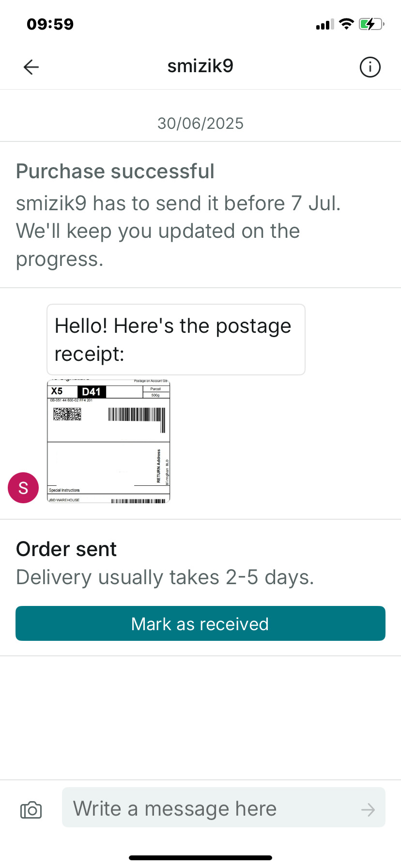
Task: Tap the 09:59 clock in status bar
Action: [x=50, y=24]
